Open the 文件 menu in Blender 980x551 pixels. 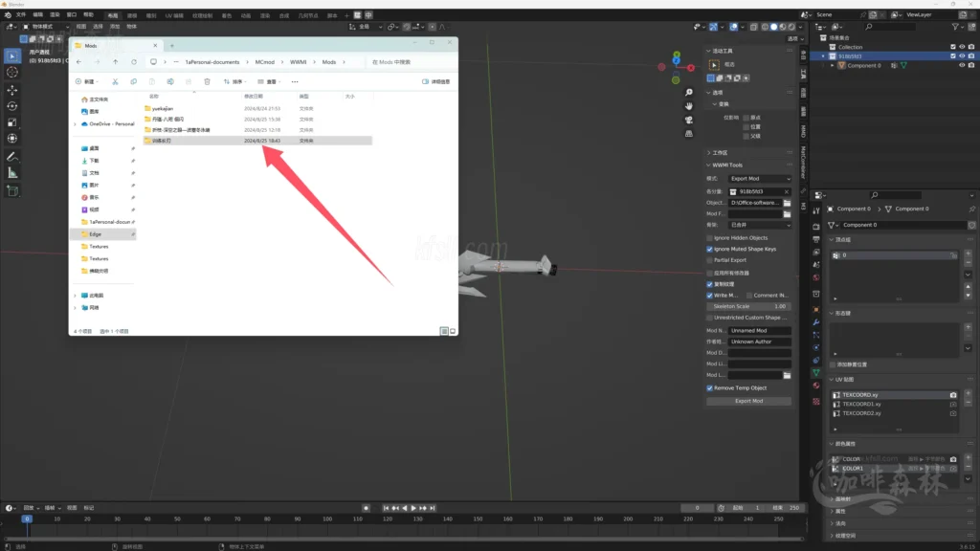[x=20, y=15]
